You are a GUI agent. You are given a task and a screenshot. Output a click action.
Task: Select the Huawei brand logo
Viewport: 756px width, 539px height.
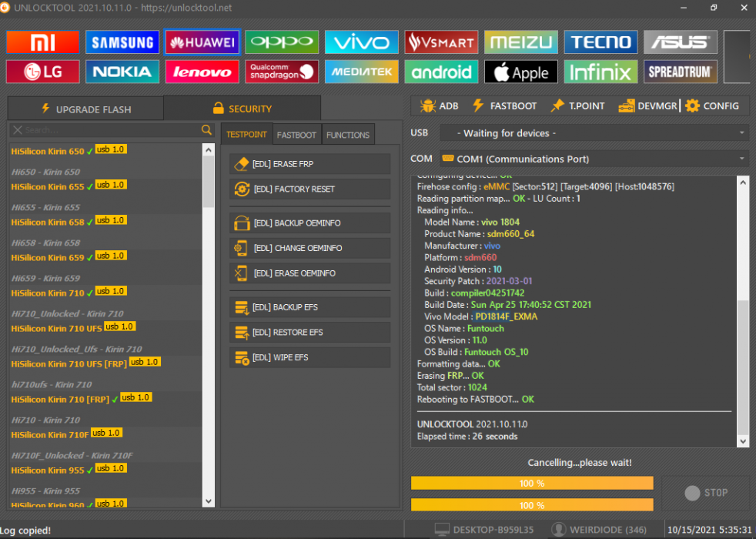pyautogui.click(x=202, y=42)
